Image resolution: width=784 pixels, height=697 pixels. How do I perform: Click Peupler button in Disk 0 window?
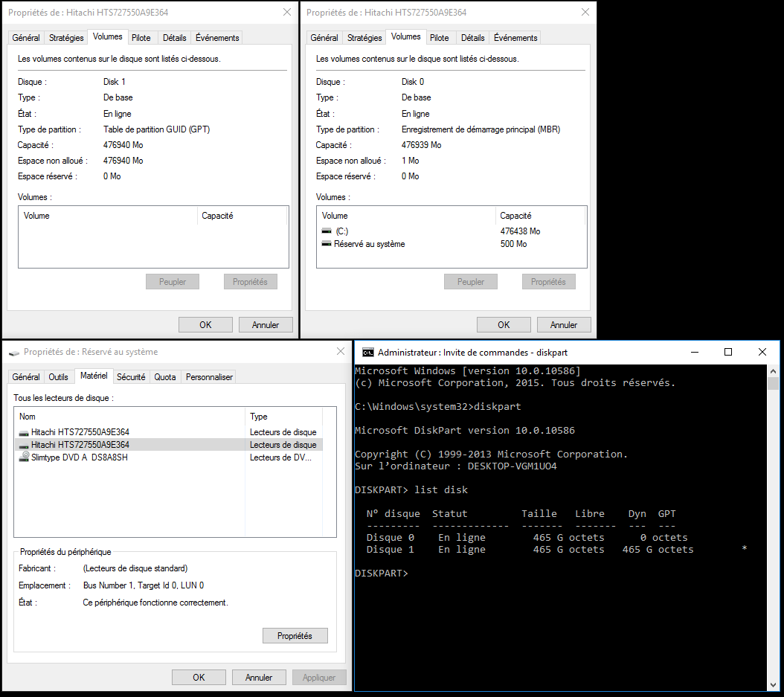(x=471, y=282)
